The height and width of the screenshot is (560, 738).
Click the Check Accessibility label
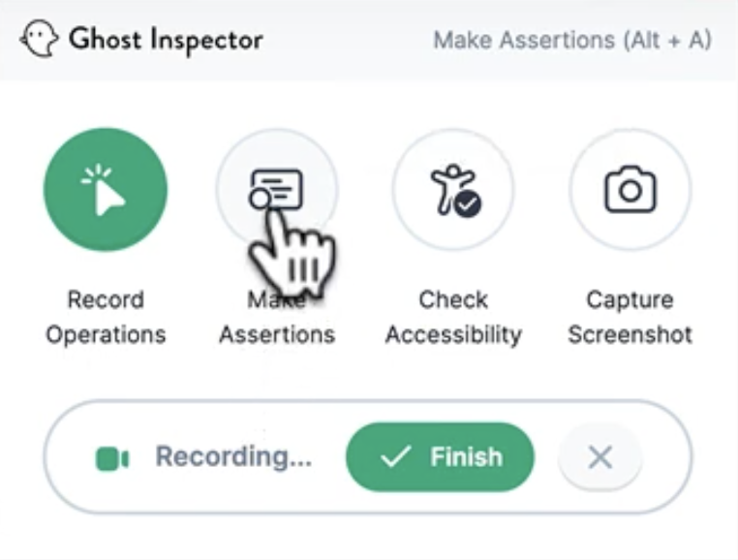click(453, 318)
